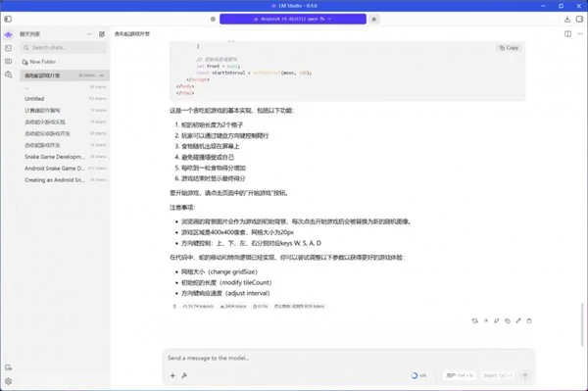
Task: Click the insert as assistant button
Action: [497, 375]
